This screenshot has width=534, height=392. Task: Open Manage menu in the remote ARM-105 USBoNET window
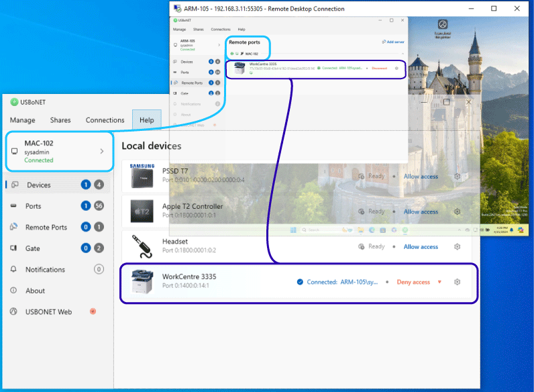tap(179, 30)
